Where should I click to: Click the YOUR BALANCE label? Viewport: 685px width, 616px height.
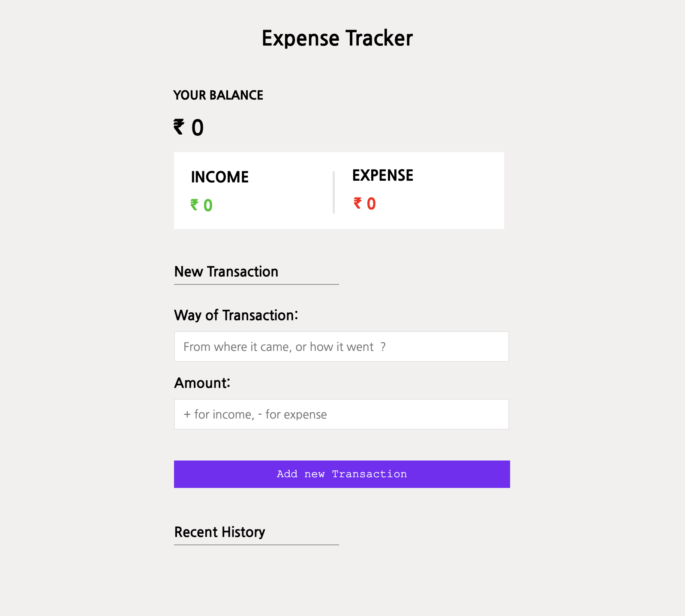click(218, 95)
